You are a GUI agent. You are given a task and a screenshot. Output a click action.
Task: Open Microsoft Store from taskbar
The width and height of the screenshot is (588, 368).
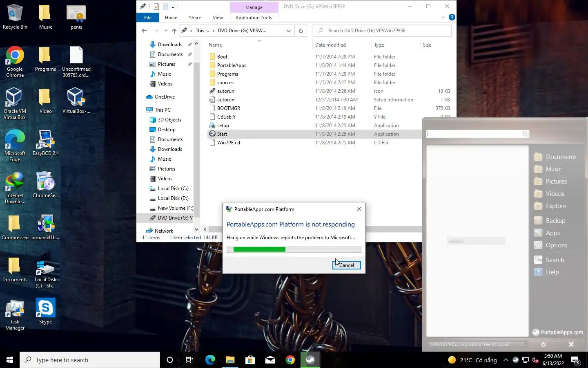250,360
